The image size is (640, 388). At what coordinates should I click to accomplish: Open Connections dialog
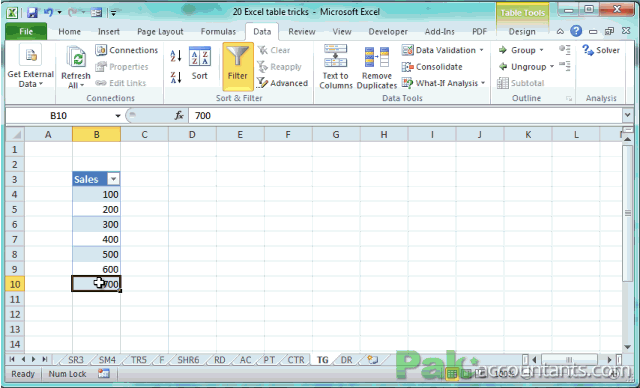(x=127, y=50)
